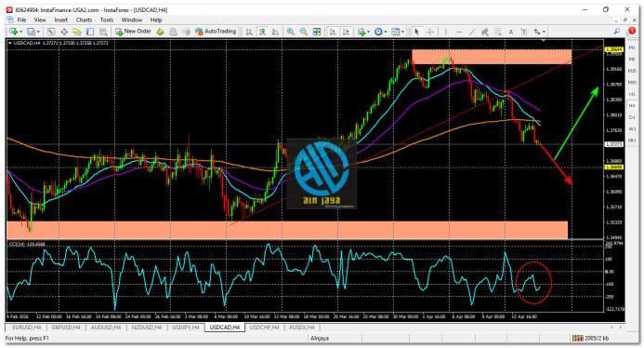Select the Vertical Line drawing tool
Viewport: 644px width, 348px height.
446,32
